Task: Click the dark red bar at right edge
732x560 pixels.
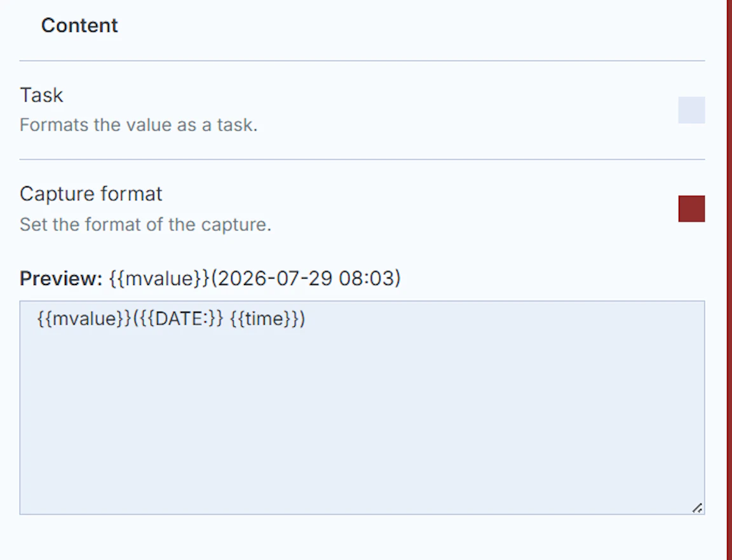Action: pyautogui.click(x=729, y=280)
